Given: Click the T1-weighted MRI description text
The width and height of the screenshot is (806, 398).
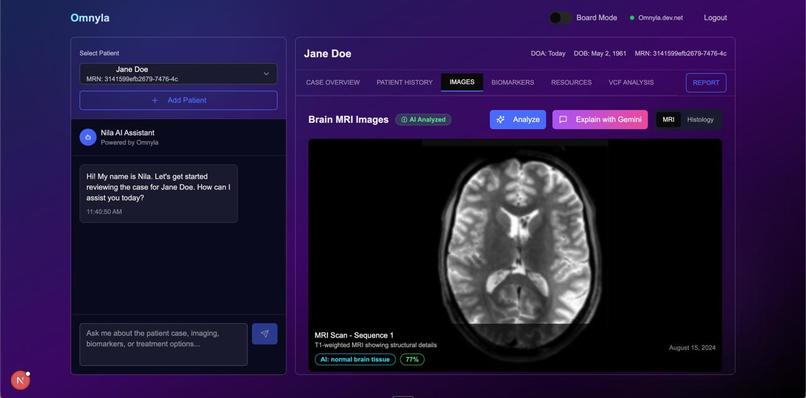Looking at the screenshot, I should pos(376,345).
